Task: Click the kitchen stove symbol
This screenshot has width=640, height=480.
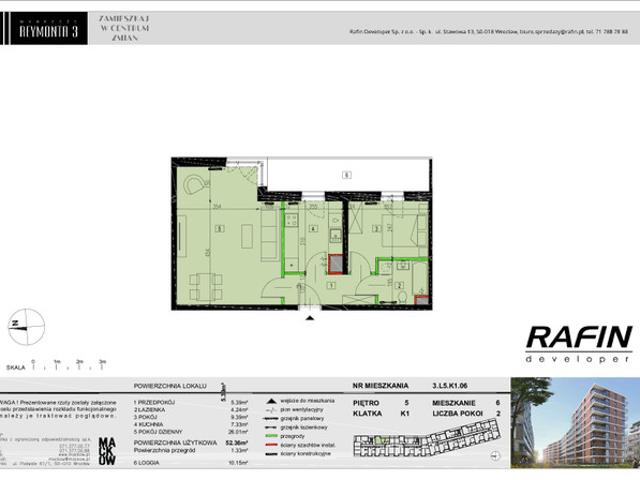Action: pos(291,220)
